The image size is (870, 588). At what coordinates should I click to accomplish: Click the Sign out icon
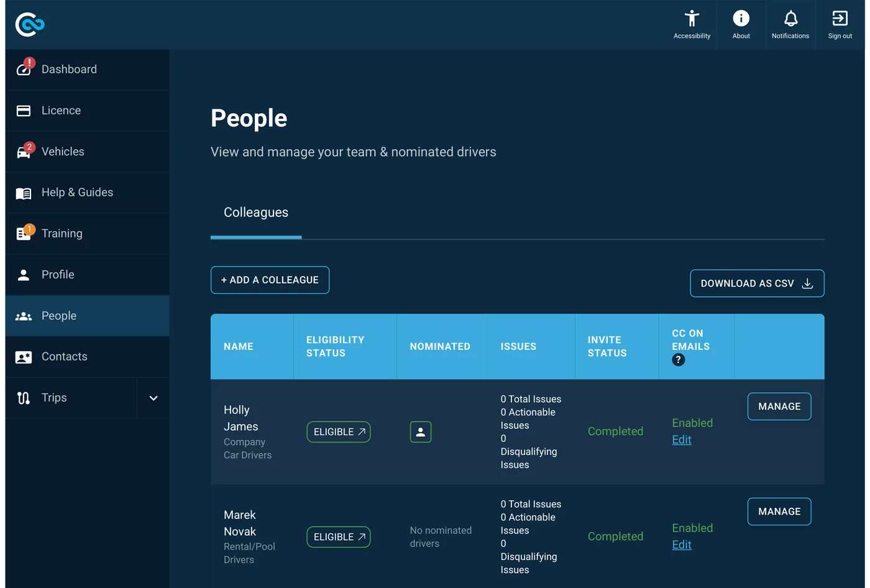pos(840,19)
